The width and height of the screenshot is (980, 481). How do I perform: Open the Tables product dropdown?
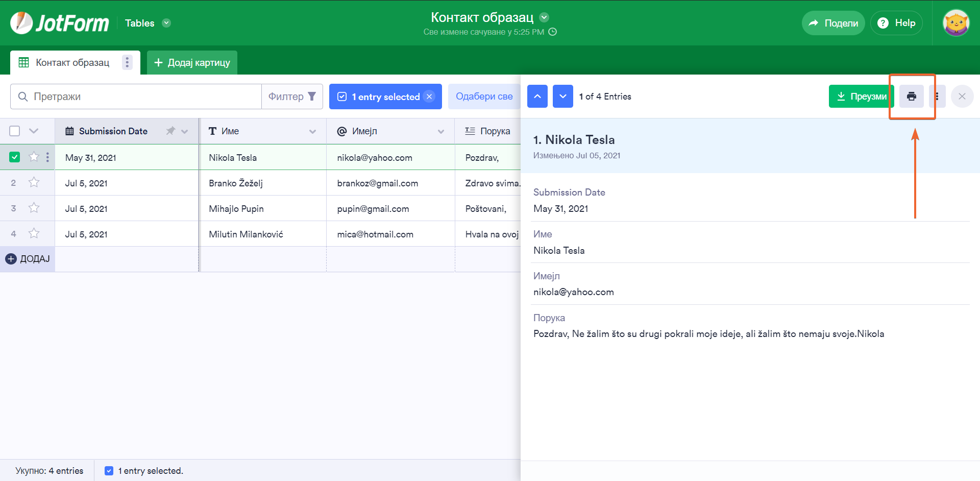click(x=166, y=23)
